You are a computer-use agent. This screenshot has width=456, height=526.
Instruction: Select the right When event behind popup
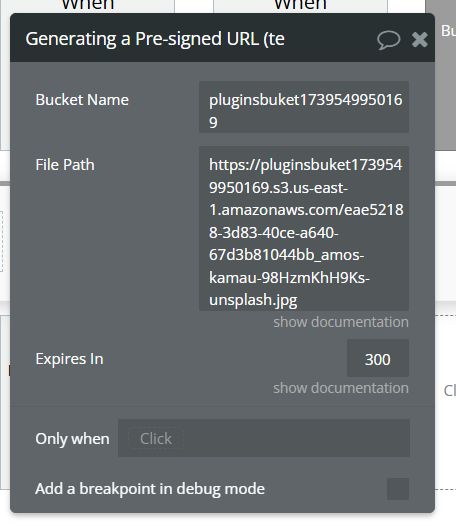[x=300, y=5]
